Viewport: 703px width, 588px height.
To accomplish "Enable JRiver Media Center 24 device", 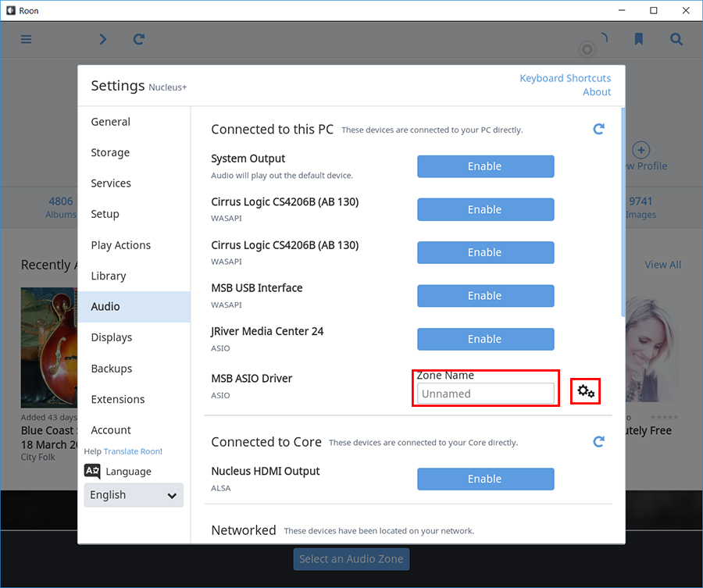I will click(486, 339).
